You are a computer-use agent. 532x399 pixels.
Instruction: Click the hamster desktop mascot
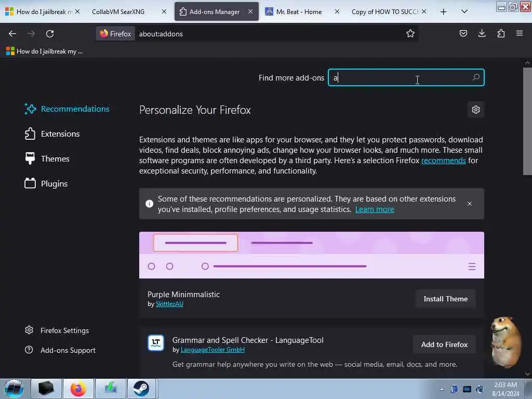pos(505,342)
